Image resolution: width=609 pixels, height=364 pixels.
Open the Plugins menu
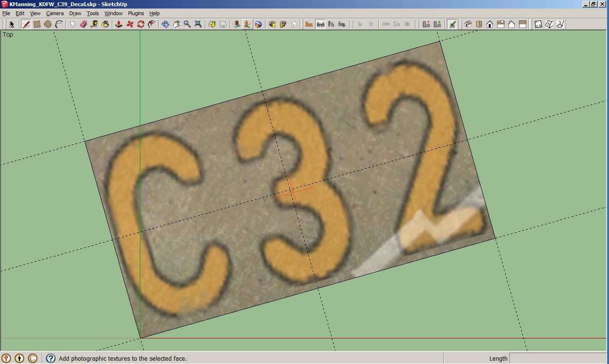pos(136,13)
